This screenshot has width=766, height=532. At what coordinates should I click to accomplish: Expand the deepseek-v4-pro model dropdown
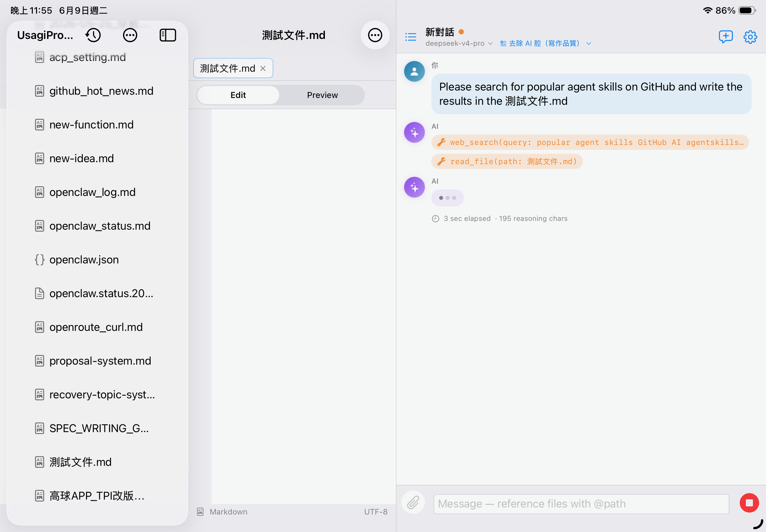pos(459,43)
